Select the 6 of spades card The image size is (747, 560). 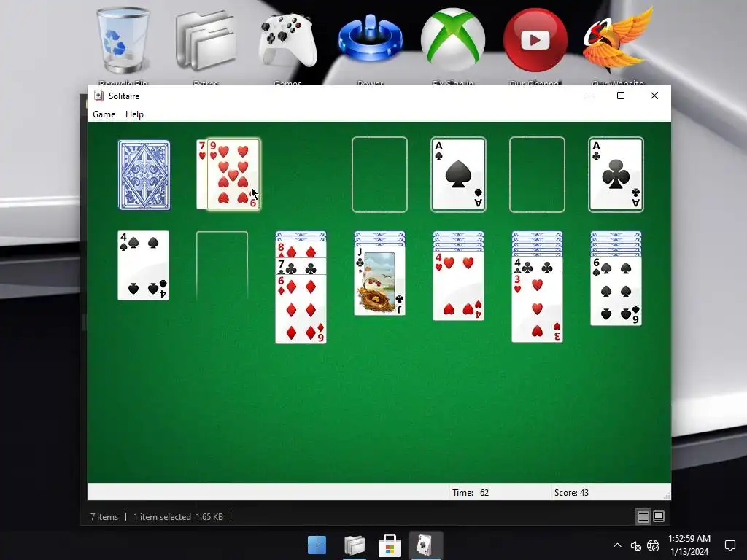(616, 291)
